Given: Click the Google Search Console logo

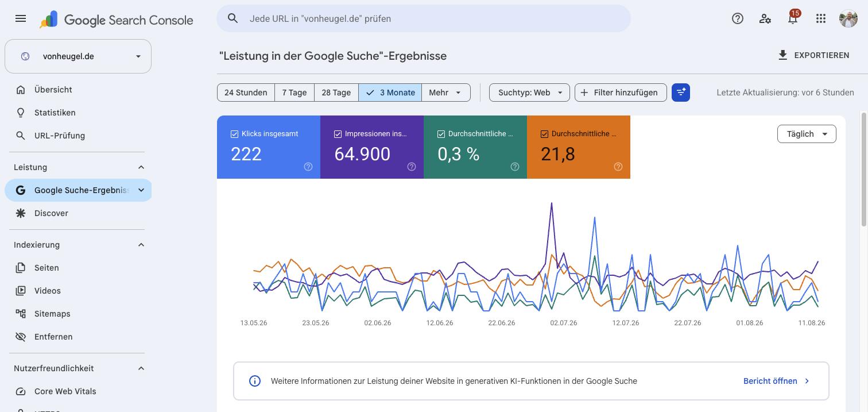Looking at the screenshot, I should (117, 20).
